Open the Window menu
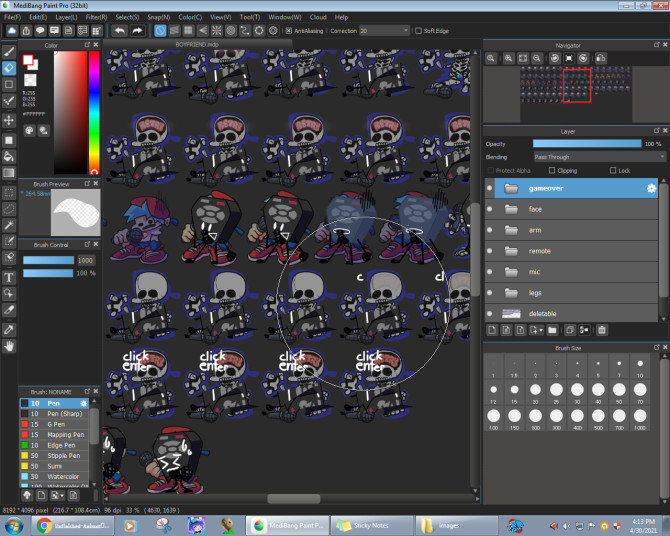This screenshot has height=536, width=670. pyautogui.click(x=285, y=17)
